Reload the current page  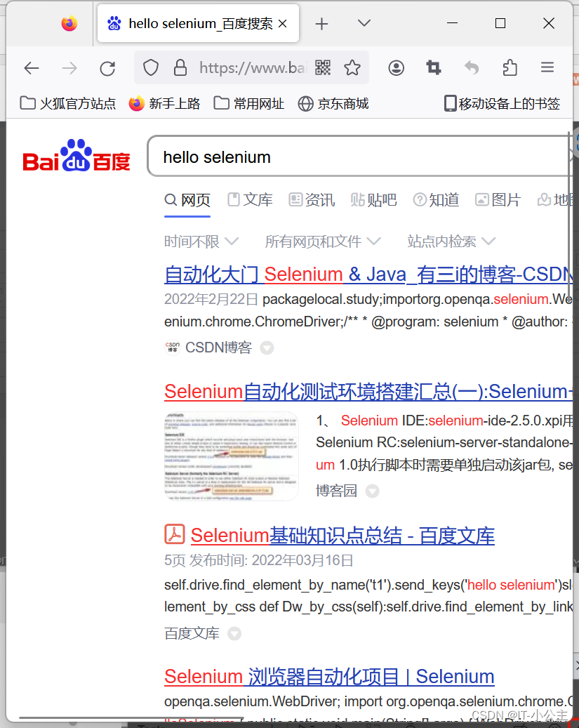coord(107,67)
